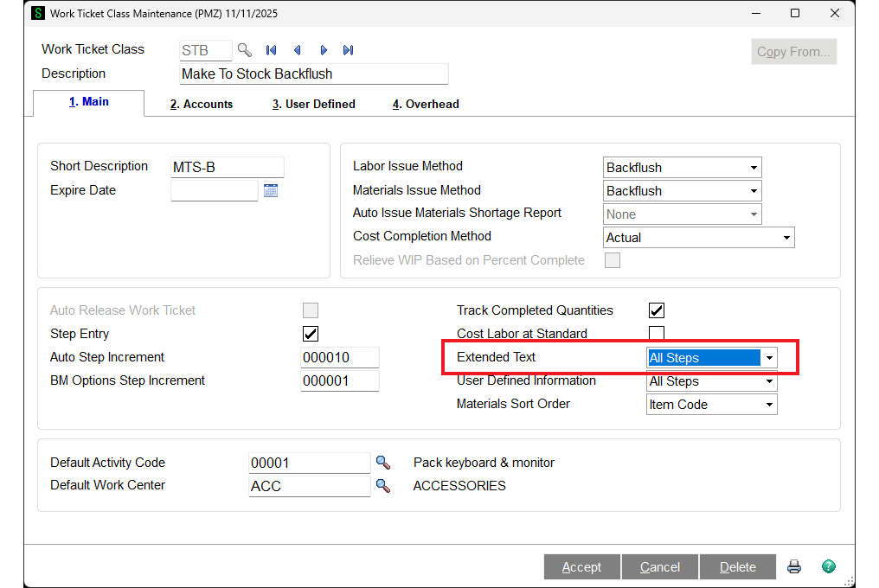Screen dimensions: 879x588
Task: Enable Cost Labor at Standard checkbox
Action: coord(657,334)
